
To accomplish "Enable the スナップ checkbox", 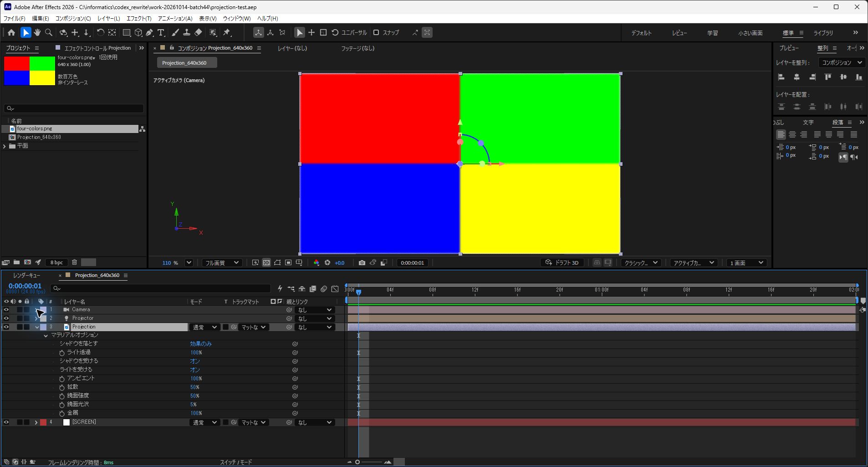I will tap(376, 32).
